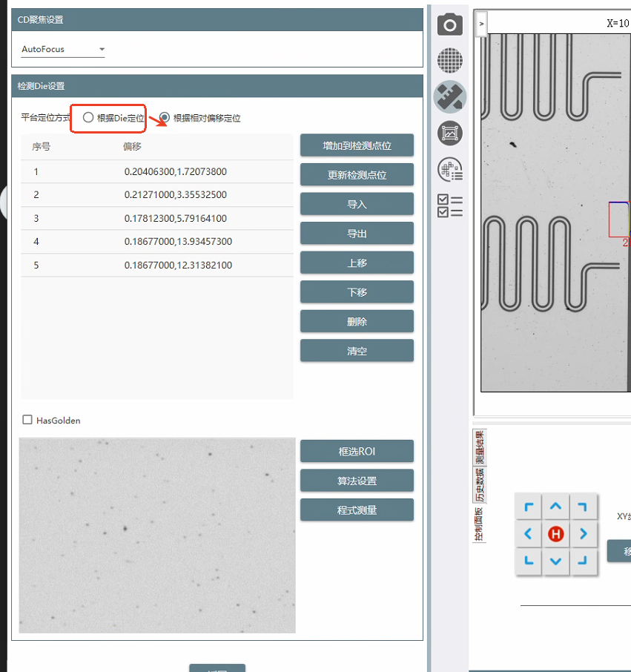The width and height of the screenshot is (631, 672).
Task: Move stage up with the up arrow
Action: 555,507
